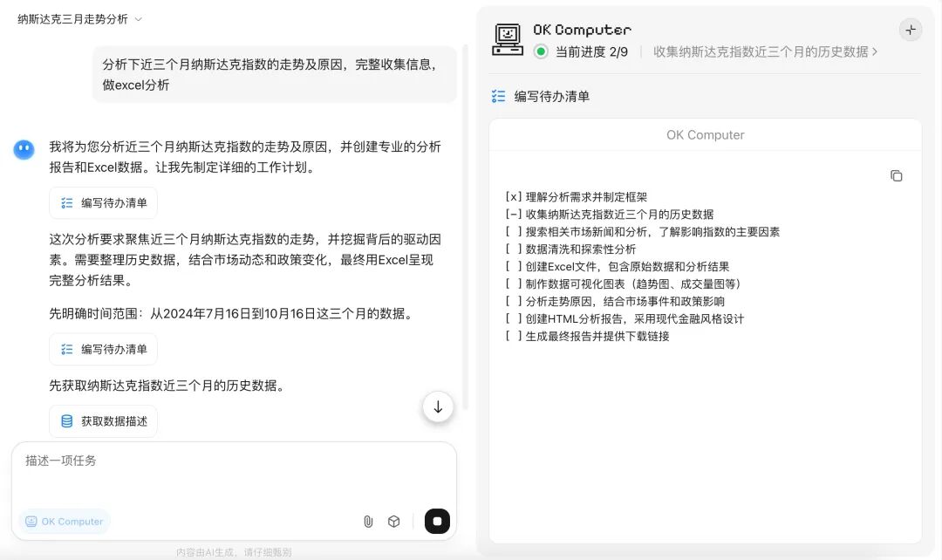Click the disclaimer 内容由AI生成 text
The width and height of the screenshot is (942, 560).
(234, 552)
